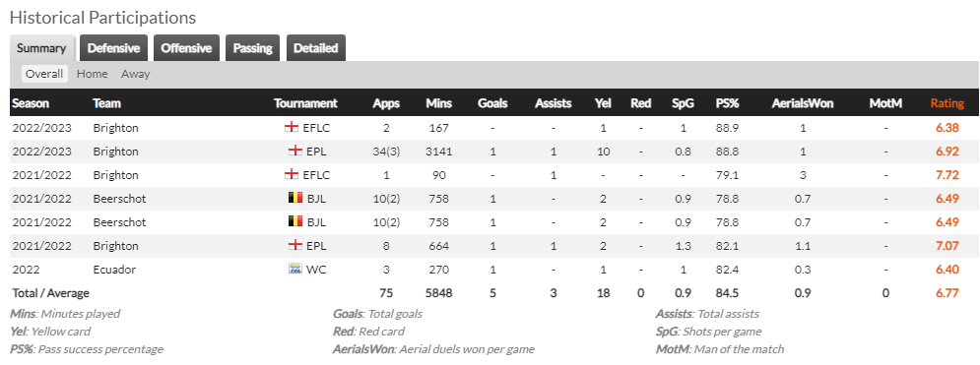Select the Passing tab
Screen dimensions: 980x365
click(252, 48)
